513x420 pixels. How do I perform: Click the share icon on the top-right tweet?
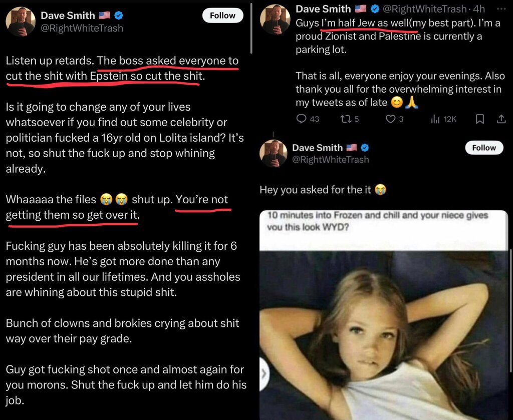(x=500, y=119)
